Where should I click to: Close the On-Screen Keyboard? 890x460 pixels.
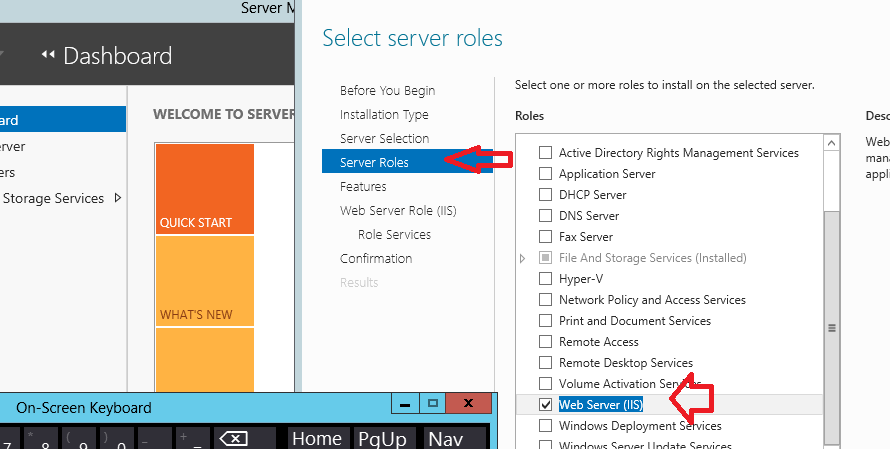(467, 404)
